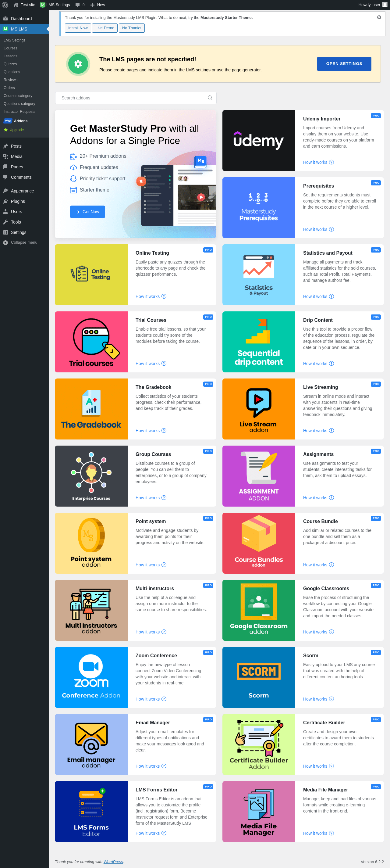The width and height of the screenshot is (390, 868).
Task: Click the Scorm addon image
Action: tap(258, 677)
